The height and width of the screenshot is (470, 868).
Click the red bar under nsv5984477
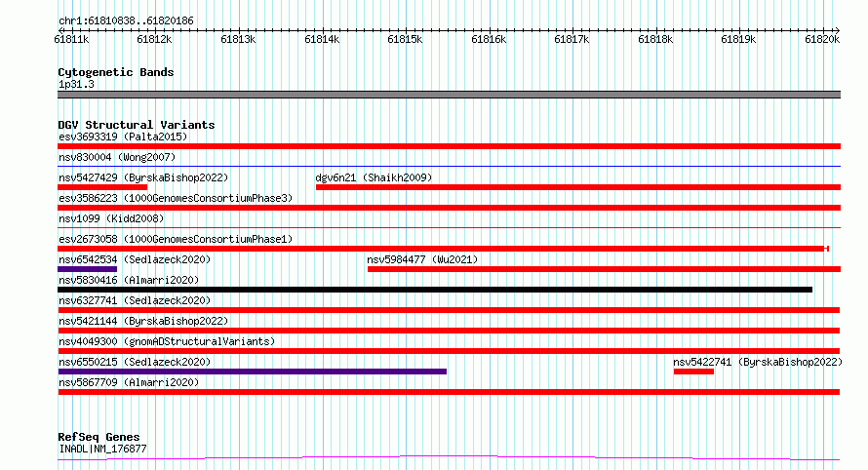[x=604, y=269]
